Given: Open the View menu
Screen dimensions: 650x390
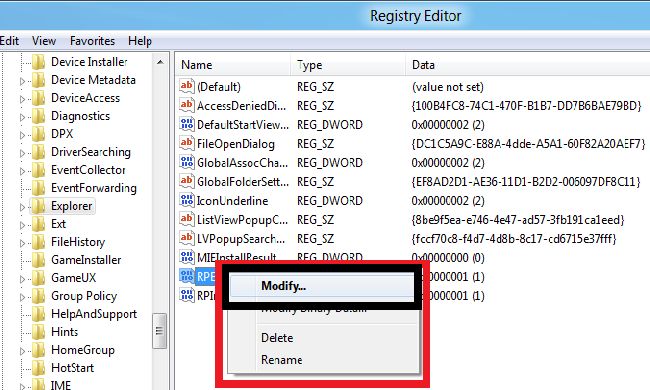Looking at the screenshot, I should pos(44,41).
